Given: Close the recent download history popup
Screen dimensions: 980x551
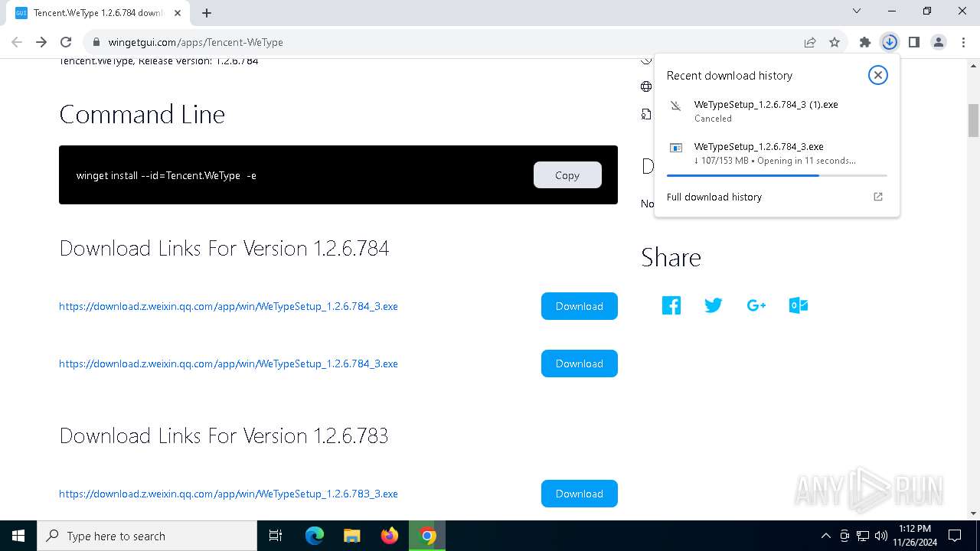Looking at the screenshot, I should click(x=878, y=75).
